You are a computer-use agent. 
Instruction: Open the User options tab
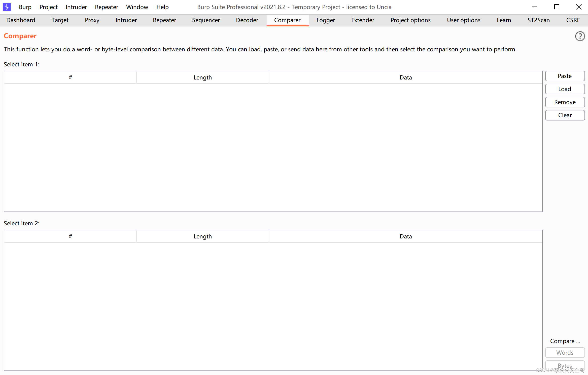464,20
